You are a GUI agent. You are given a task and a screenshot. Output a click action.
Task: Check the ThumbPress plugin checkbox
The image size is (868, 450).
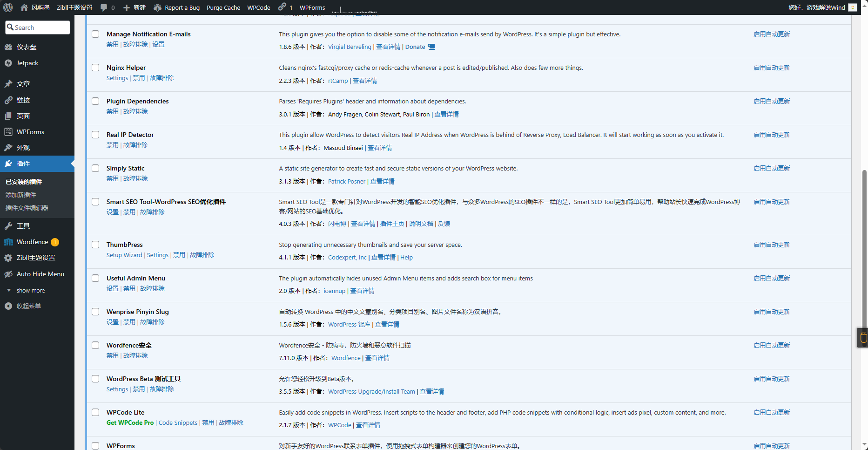point(95,245)
